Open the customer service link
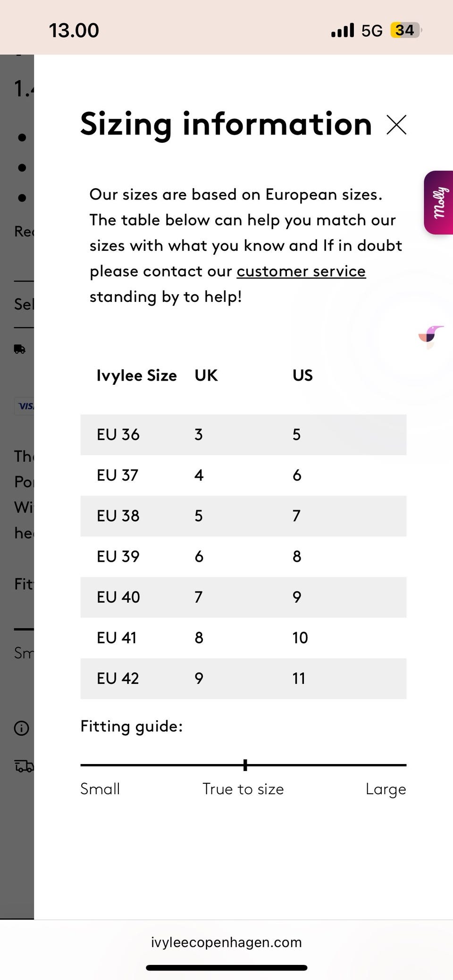Viewport: 453px width, 980px height. pyautogui.click(x=301, y=271)
